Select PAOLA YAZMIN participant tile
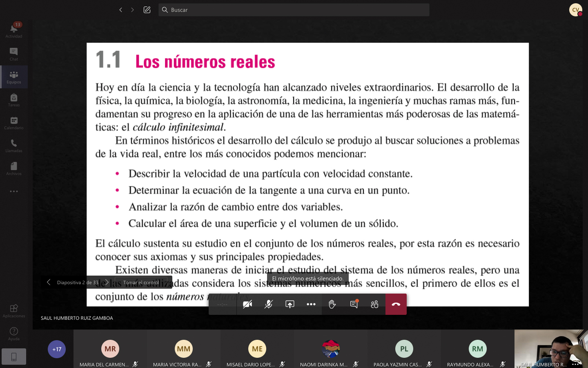The height and width of the screenshot is (368, 588). pyautogui.click(x=404, y=349)
